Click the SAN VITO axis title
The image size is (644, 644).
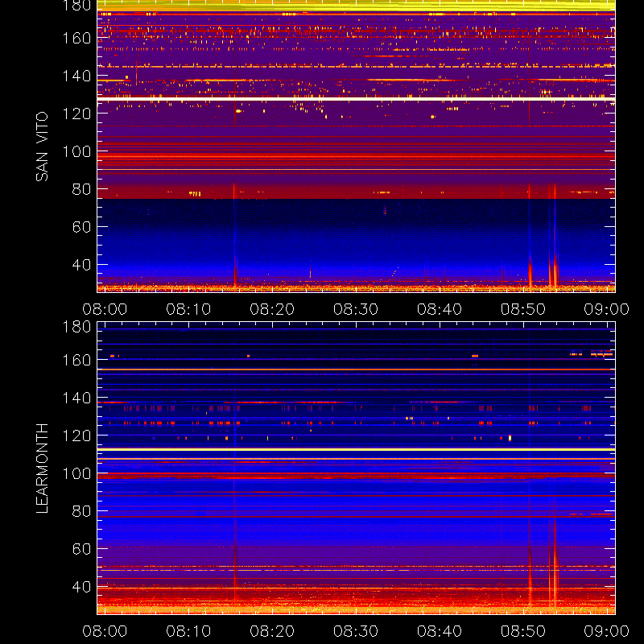coord(42,147)
